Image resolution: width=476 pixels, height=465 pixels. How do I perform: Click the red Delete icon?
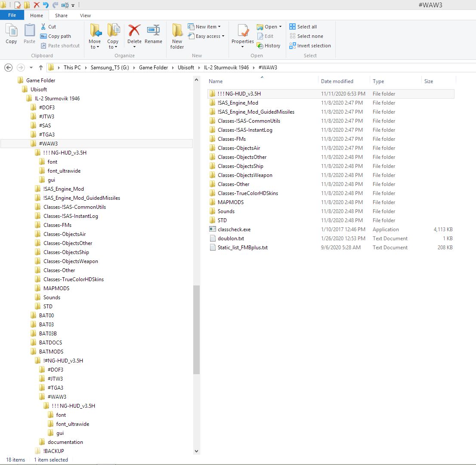134,31
